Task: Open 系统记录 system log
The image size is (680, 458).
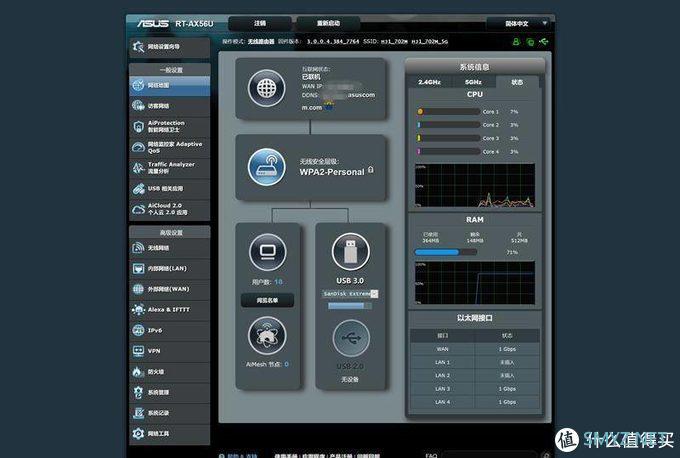Action: [x=170, y=413]
